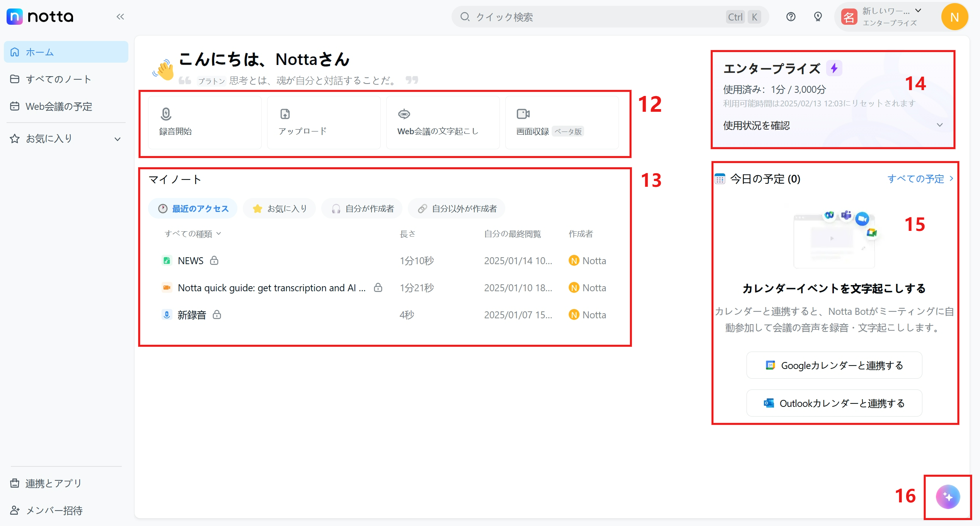980x526 pixels.
Task: Select the 自分以外が作成者 tab
Action: click(457, 208)
